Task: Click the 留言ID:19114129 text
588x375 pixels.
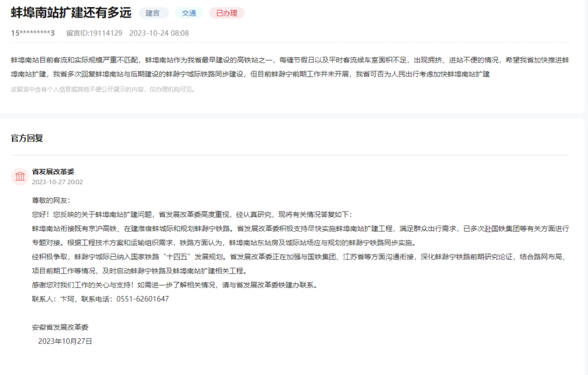Action: click(x=94, y=33)
